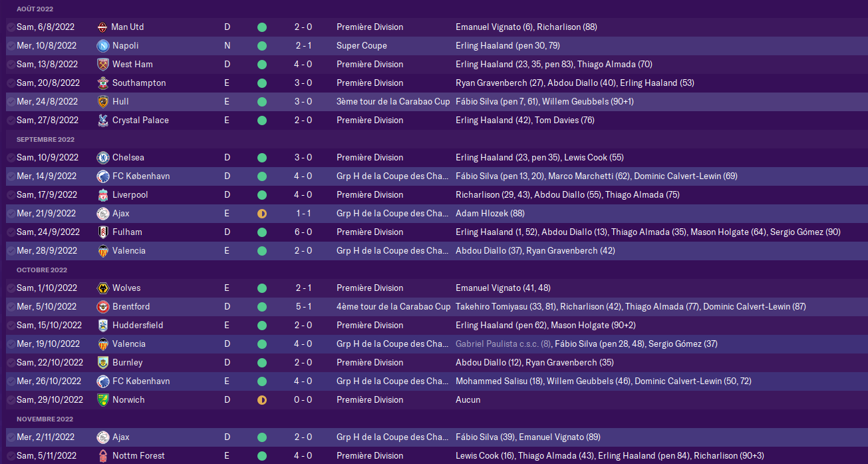Click the Hull tiger badge
The width and height of the screenshot is (868, 464).
click(x=103, y=102)
